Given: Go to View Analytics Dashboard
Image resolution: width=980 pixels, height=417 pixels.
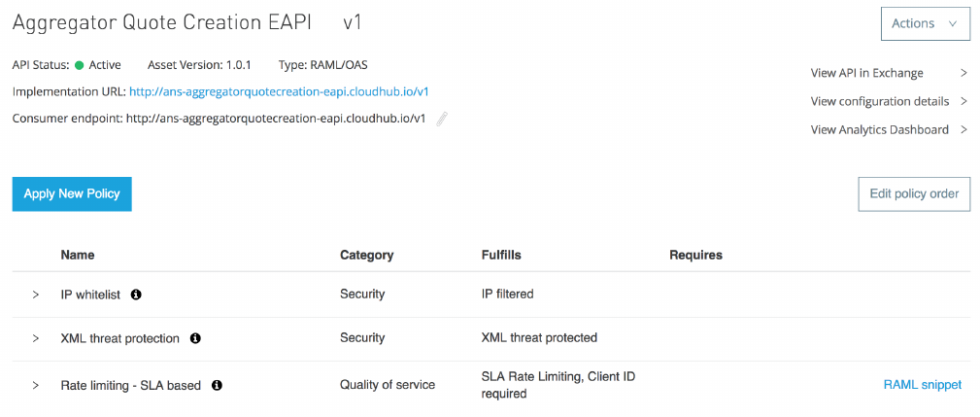Looking at the screenshot, I should [x=879, y=129].
